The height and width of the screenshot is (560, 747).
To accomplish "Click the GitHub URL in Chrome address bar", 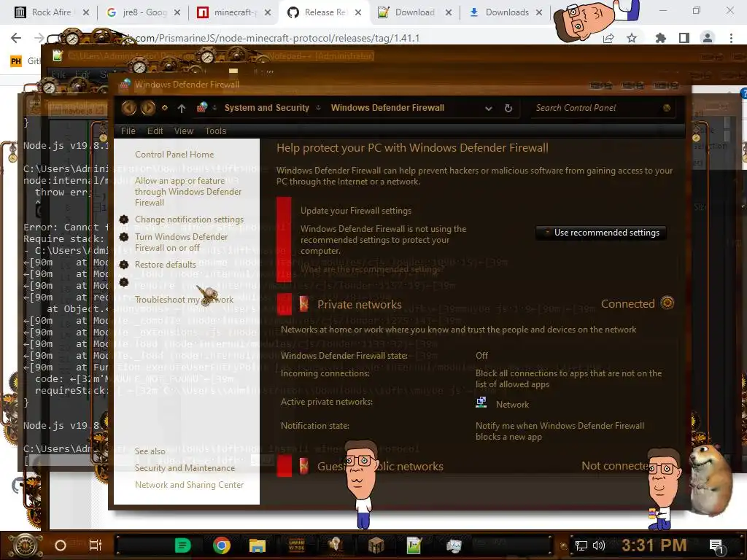I will [x=278, y=38].
